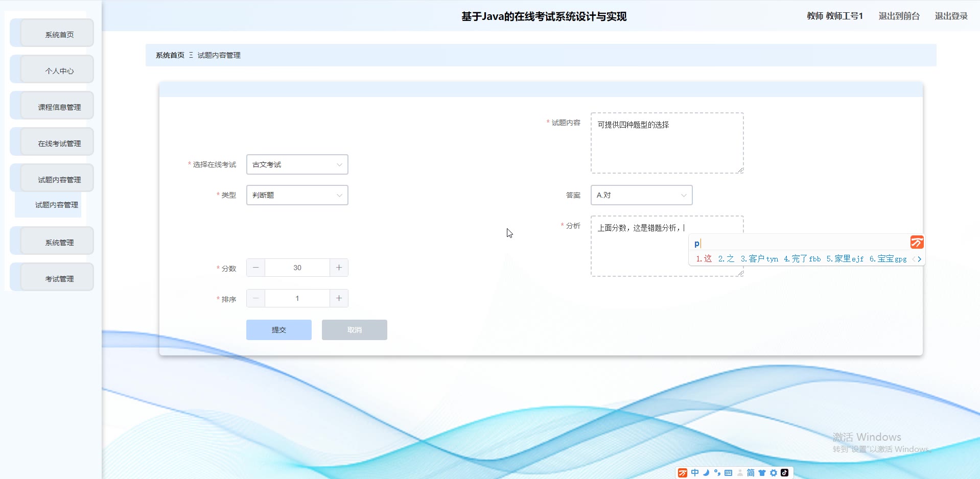This screenshot has width=980, height=479.
Task: Open soft keyboard icon in IME toolbar
Action: pos(729,473)
